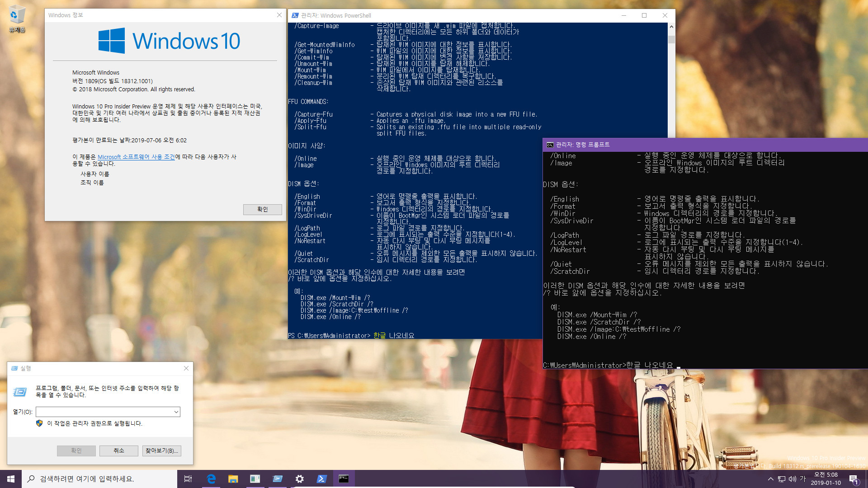
Task: Show hidden system tray icons
Action: 770,479
